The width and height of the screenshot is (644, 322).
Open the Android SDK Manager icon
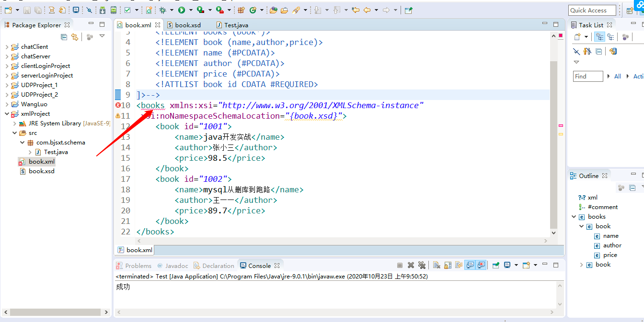pyautogui.click(x=103, y=10)
